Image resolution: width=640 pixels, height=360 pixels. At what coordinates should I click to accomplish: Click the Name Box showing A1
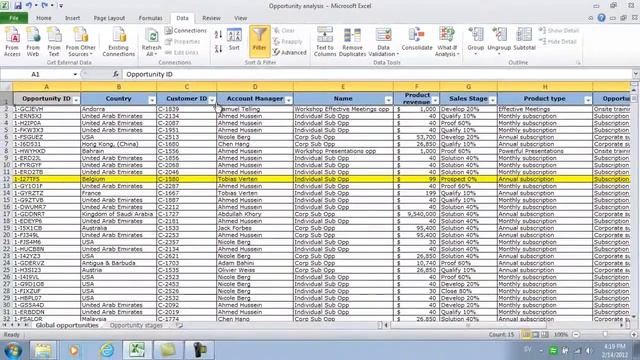pos(36,74)
